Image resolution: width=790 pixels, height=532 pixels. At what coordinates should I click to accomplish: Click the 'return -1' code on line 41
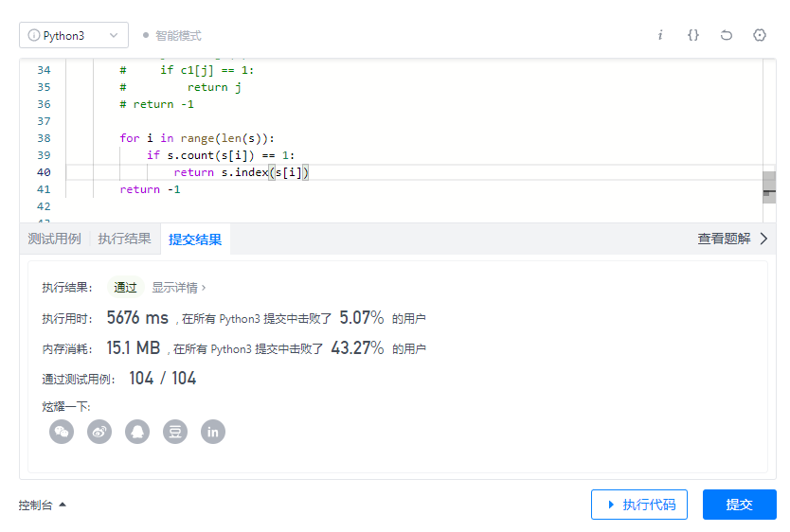point(150,189)
